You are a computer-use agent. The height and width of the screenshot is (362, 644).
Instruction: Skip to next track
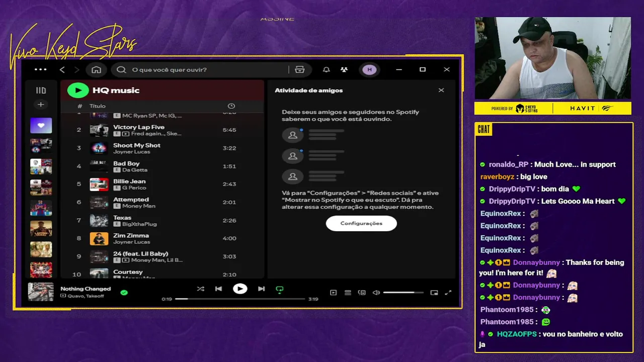point(261,289)
